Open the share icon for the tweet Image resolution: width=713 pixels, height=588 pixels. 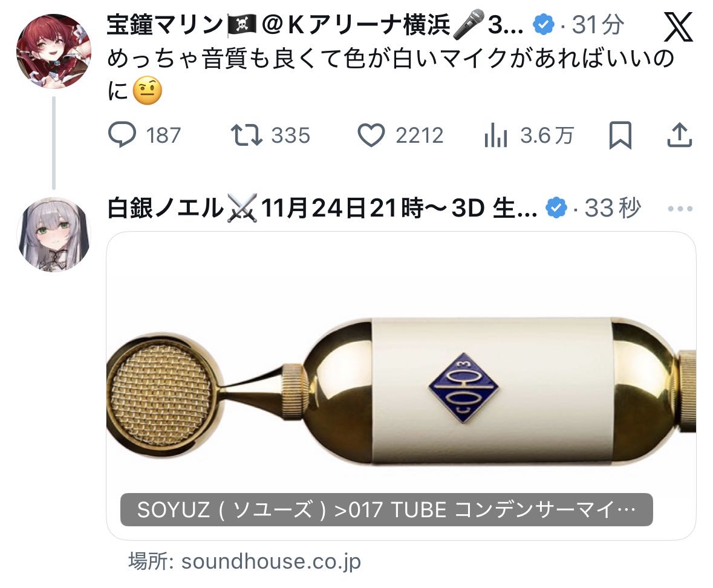click(x=679, y=135)
